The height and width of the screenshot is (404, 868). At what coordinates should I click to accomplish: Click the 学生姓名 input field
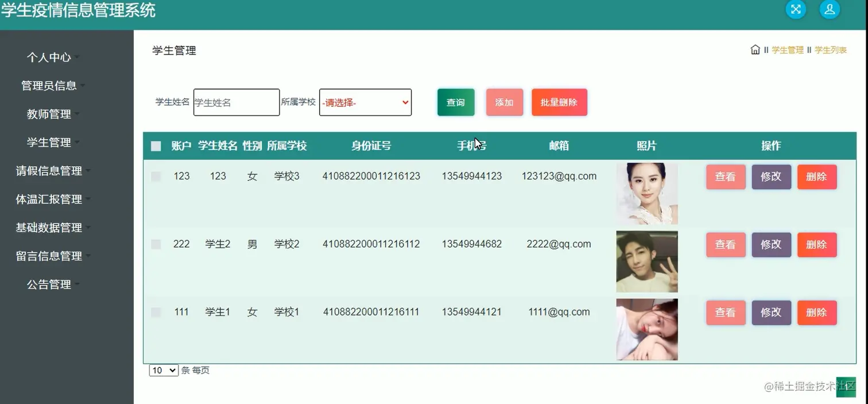tap(236, 102)
